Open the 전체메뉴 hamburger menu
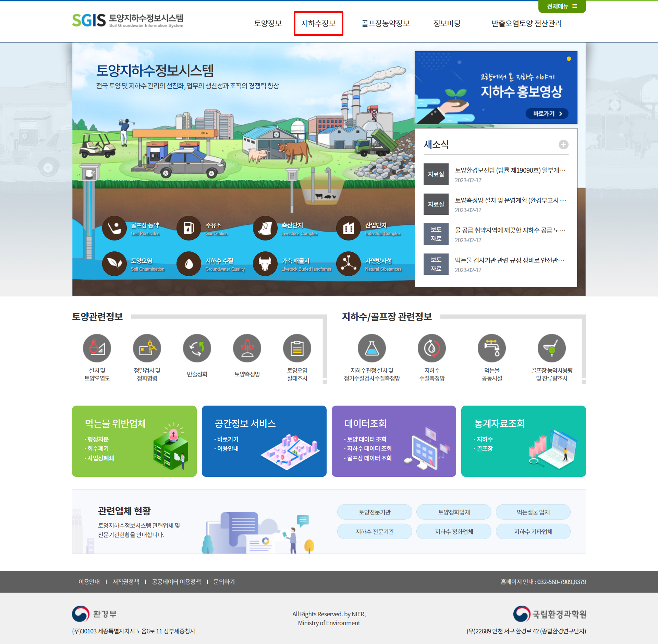The height and width of the screenshot is (644, 658). point(562,6)
